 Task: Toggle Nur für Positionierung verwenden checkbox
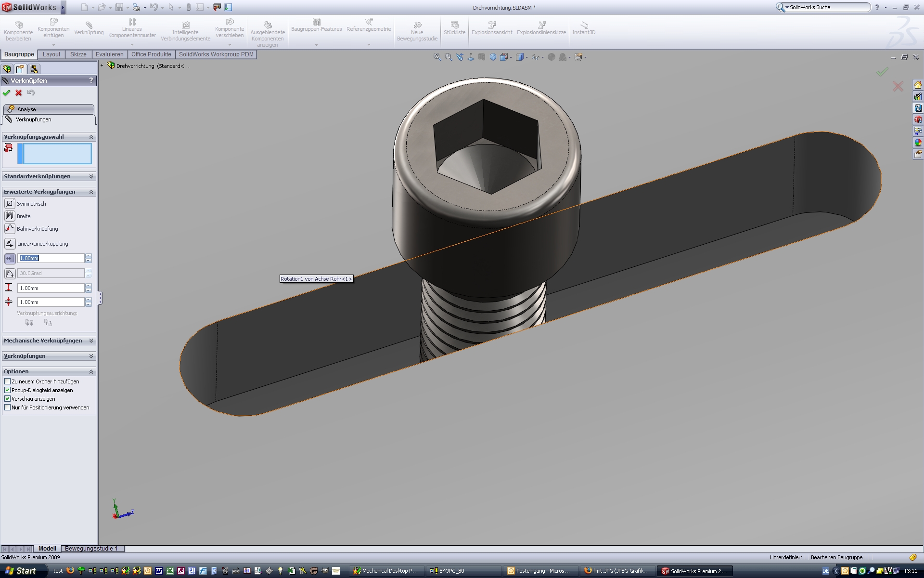pos(8,407)
